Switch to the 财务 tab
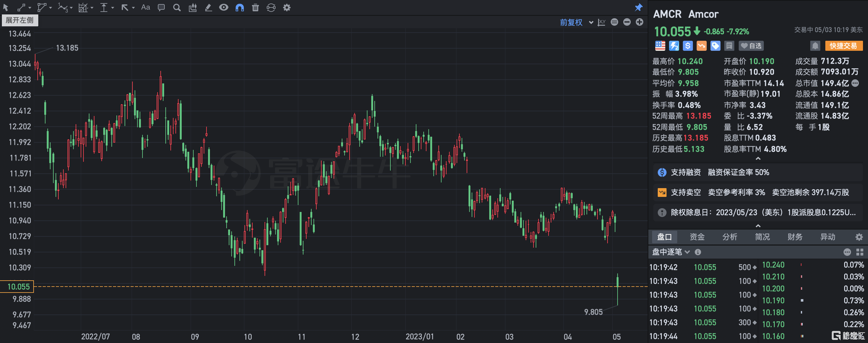 click(795, 237)
